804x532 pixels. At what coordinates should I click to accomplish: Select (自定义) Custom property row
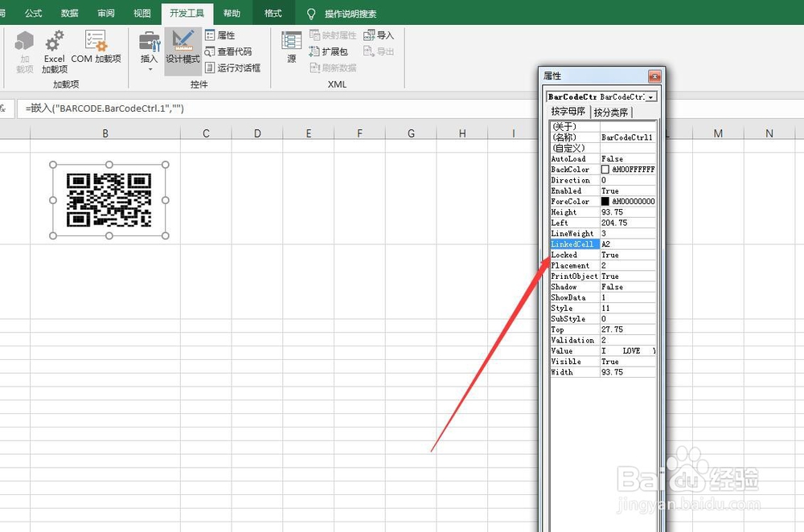pos(603,148)
